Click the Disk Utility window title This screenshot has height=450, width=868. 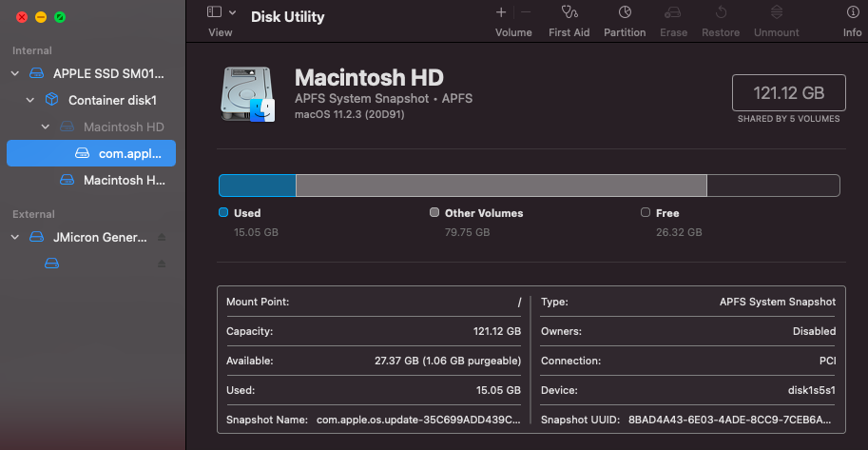[288, 16]
